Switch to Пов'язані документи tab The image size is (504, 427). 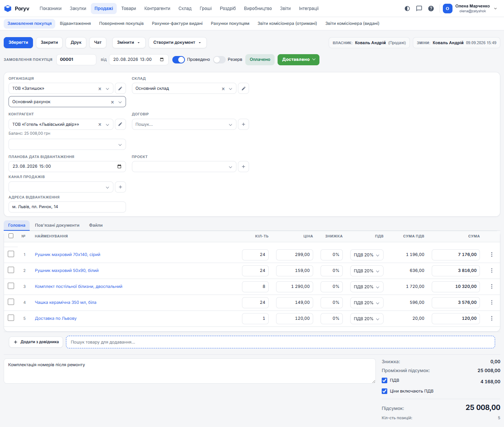click(x=57, y=225)
